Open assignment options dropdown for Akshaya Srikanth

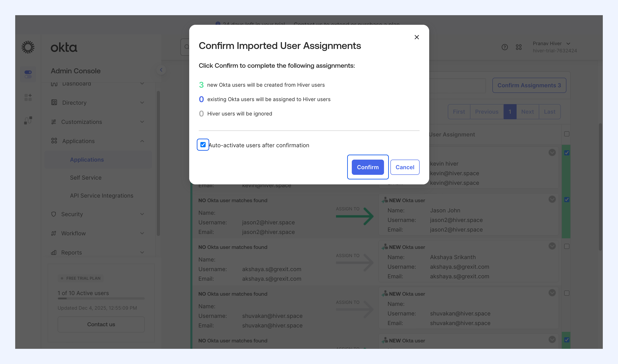[x=552, y=246]
